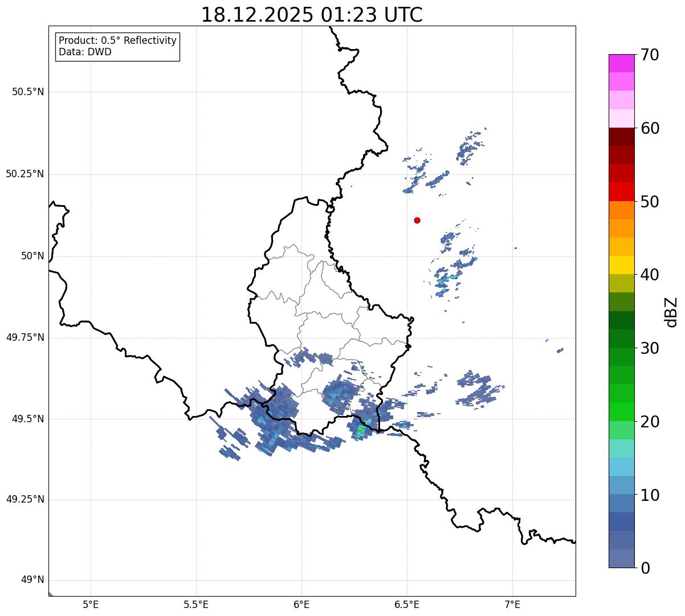Click the 5.5°E longitude label

196,605
